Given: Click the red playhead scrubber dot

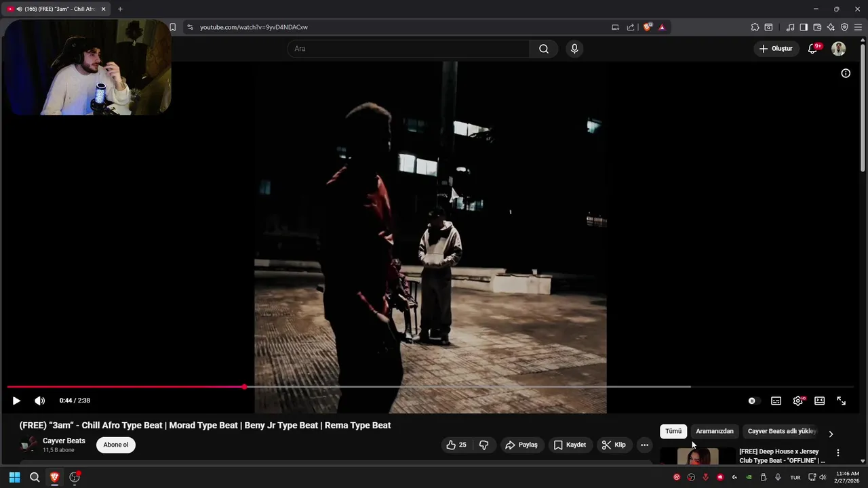Looking at the screenshot, I should click(x=244, y=387).
